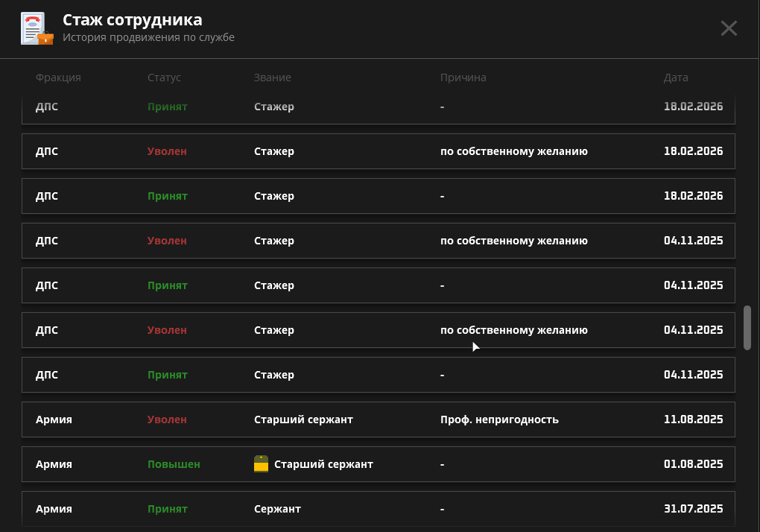Click the Статус column header
Image resolution: width=760 pixels, height=532 pixels.
click(164, 77)
